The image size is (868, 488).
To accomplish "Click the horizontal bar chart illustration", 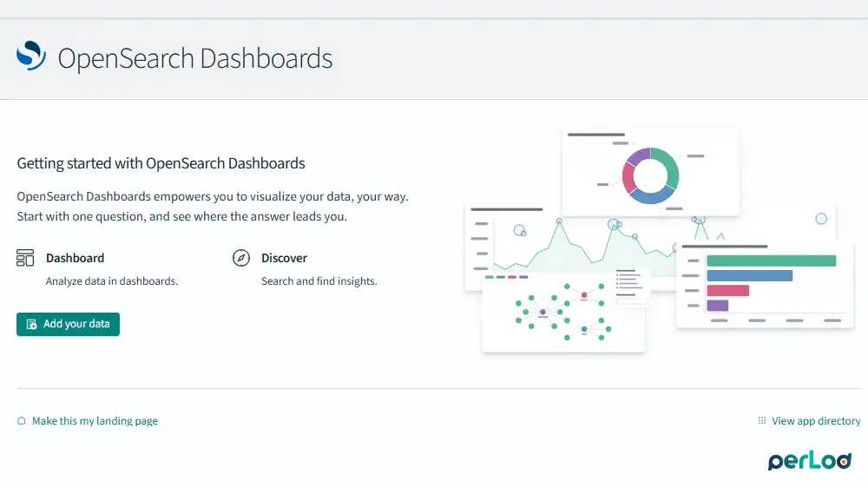I will (x=765, y=285).
